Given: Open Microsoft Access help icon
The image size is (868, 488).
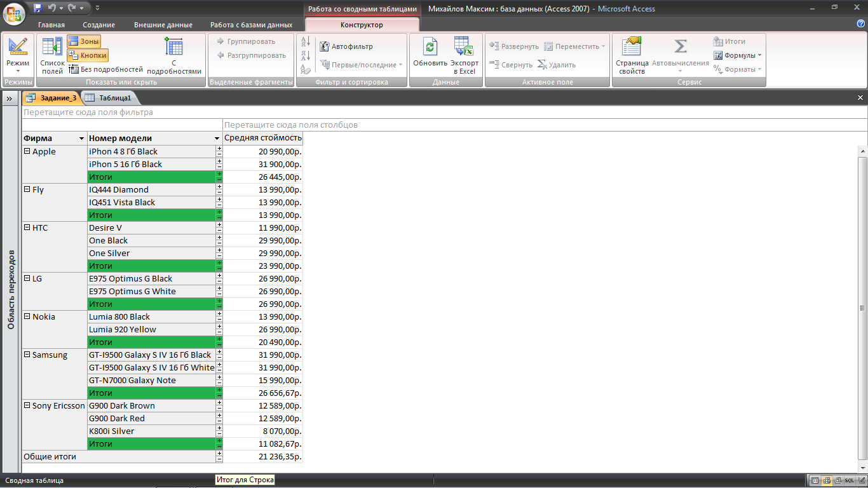Looking at the screenshot, I should [860, 24].
